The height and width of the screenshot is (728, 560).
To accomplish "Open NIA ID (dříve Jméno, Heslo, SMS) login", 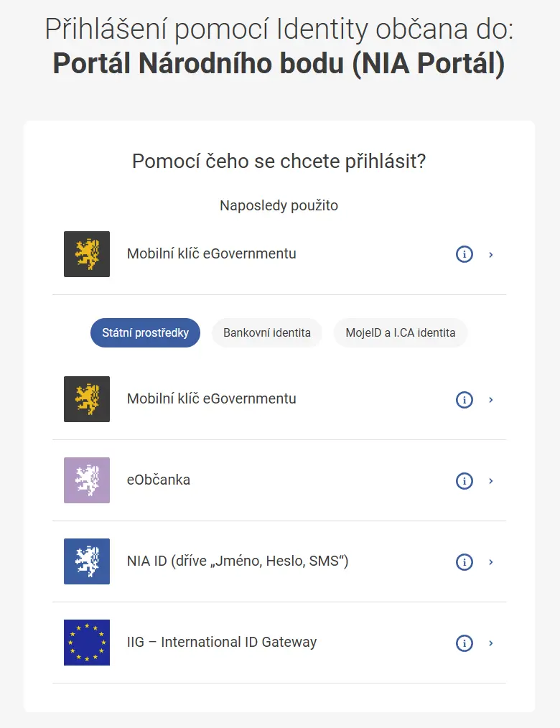I will (237, 561).
